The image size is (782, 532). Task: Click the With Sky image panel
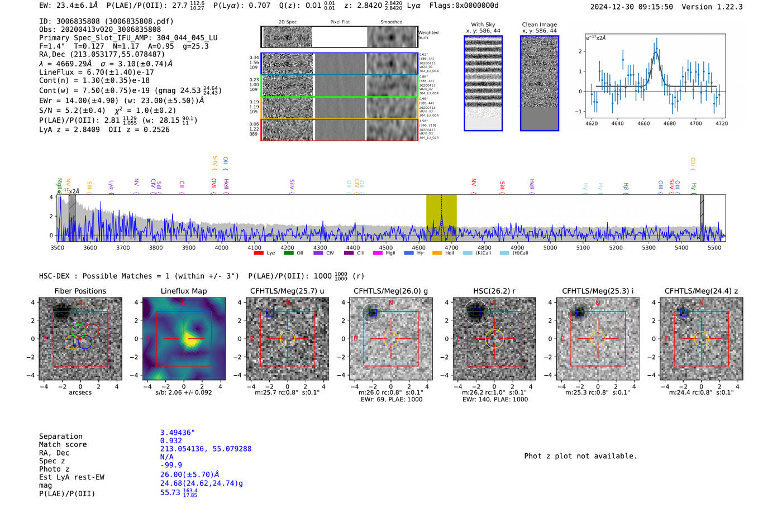(483, 83)
